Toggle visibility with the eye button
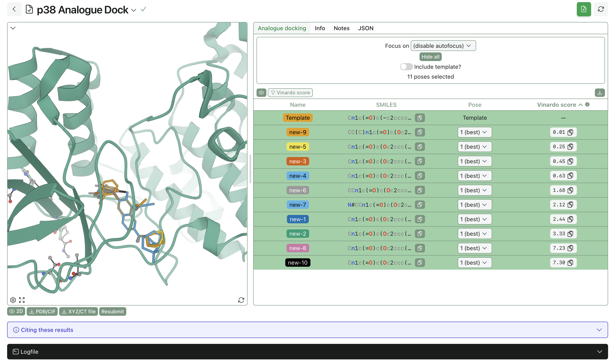The height and width of the screenshot is (364, 615). pyautogui.click(x=261, y=92)
